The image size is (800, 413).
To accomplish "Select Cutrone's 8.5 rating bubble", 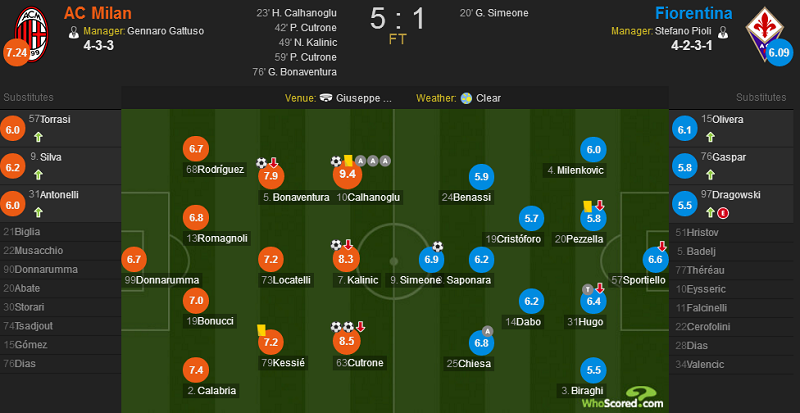I will (346, 343).
